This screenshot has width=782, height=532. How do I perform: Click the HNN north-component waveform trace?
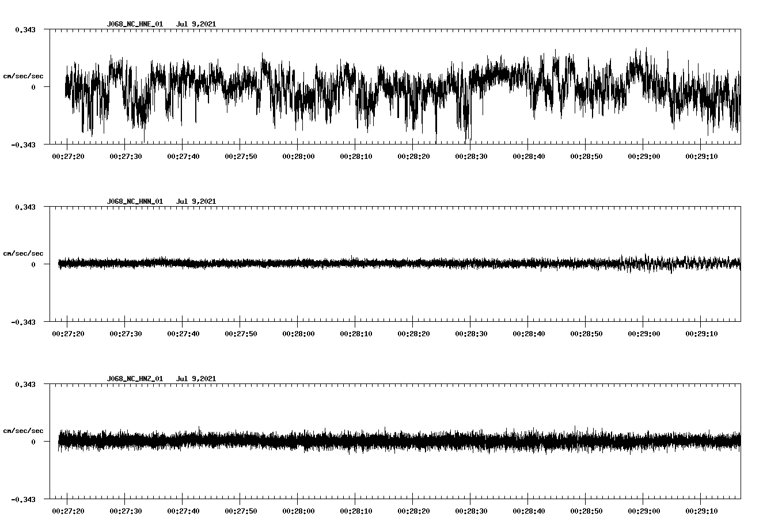[399, 263]
